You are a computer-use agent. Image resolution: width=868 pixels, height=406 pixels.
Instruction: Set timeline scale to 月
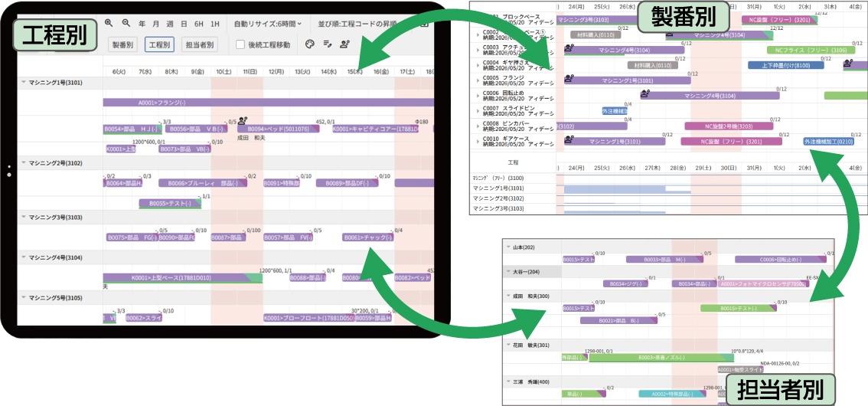click(x=156, y=24)
